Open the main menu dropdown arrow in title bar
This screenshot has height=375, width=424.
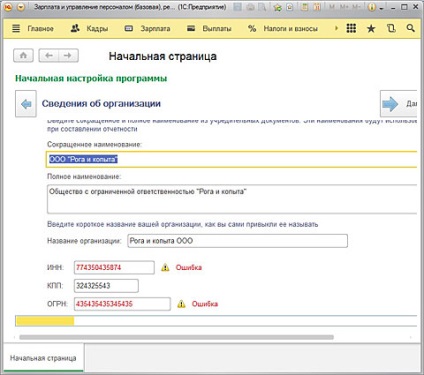(x=21, y=7)
